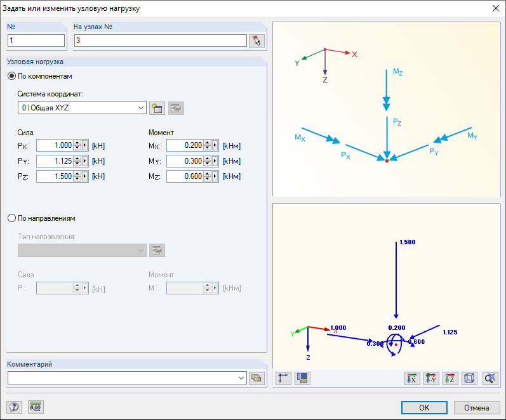Open the comment library icon
506x420 pixels.
(256, 378)
